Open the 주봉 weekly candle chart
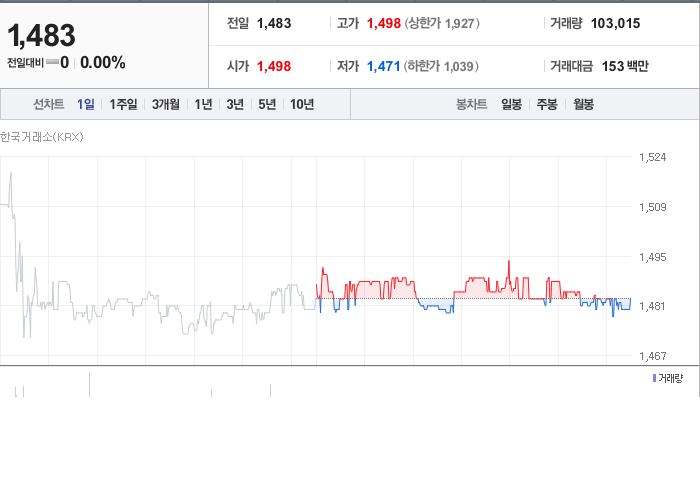 [547, 104]
